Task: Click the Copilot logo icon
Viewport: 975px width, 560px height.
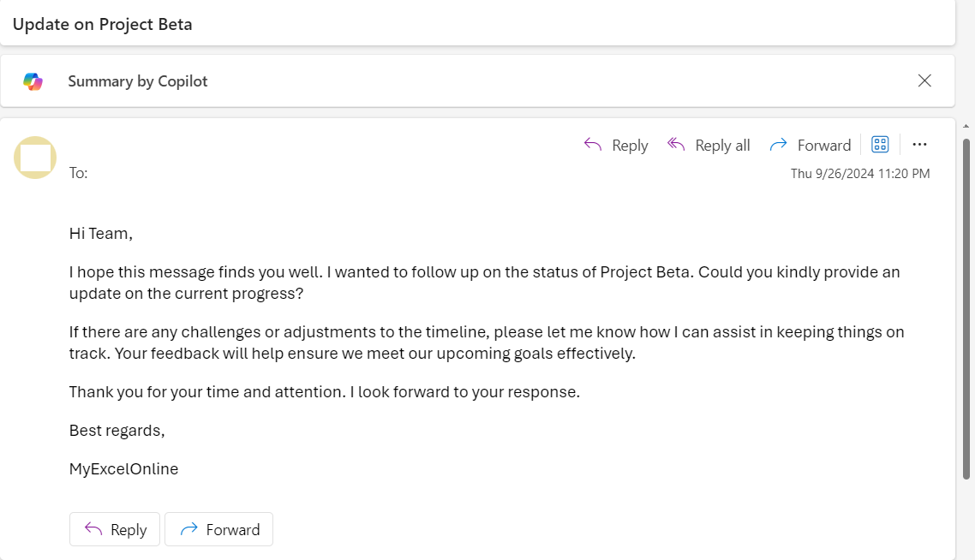Action: click(33, 81)
